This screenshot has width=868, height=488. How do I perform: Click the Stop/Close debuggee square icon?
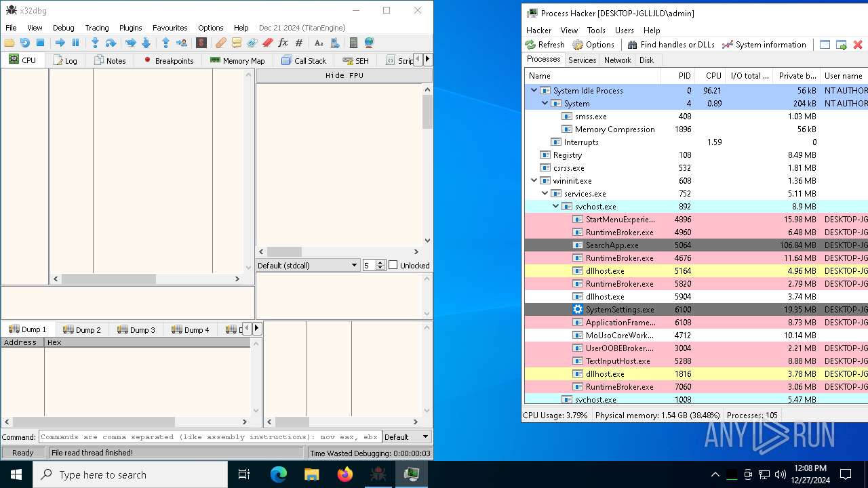[x=40, y=43]
